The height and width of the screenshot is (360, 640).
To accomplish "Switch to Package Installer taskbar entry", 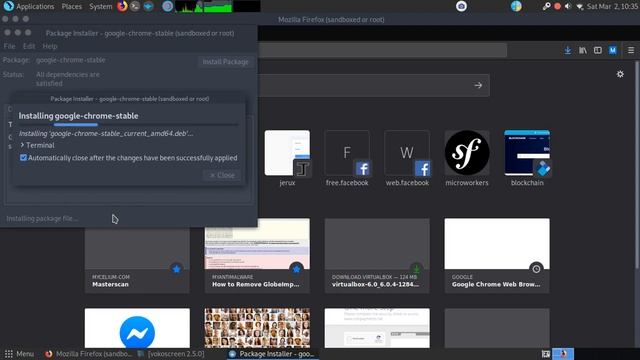I will pyautogui.click(x=272, y=354).
